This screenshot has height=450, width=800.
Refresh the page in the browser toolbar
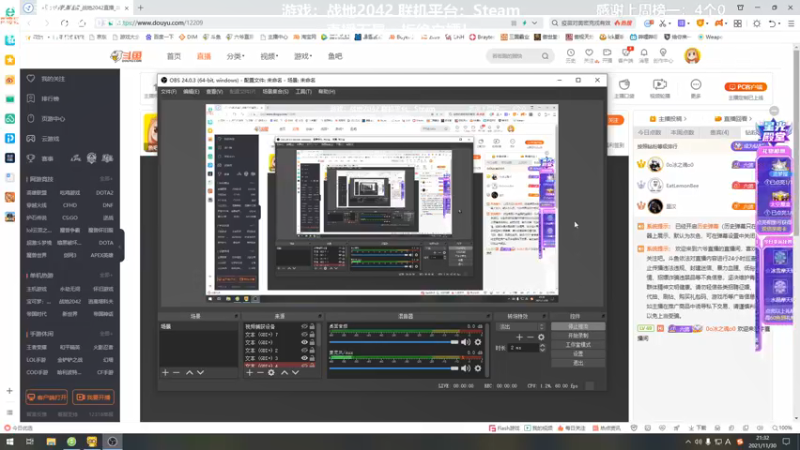click(x=64, y=23)
